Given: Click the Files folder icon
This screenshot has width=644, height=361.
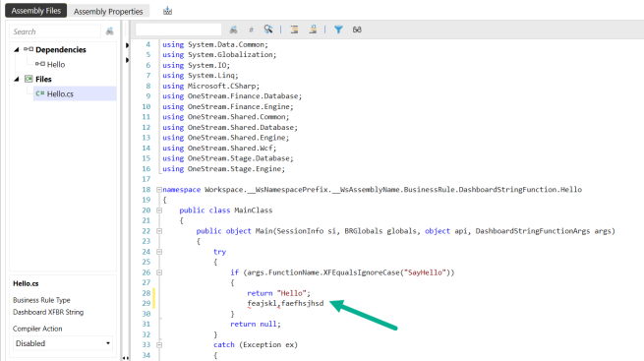Looking at the screenshot, I should tap(29, 79).
